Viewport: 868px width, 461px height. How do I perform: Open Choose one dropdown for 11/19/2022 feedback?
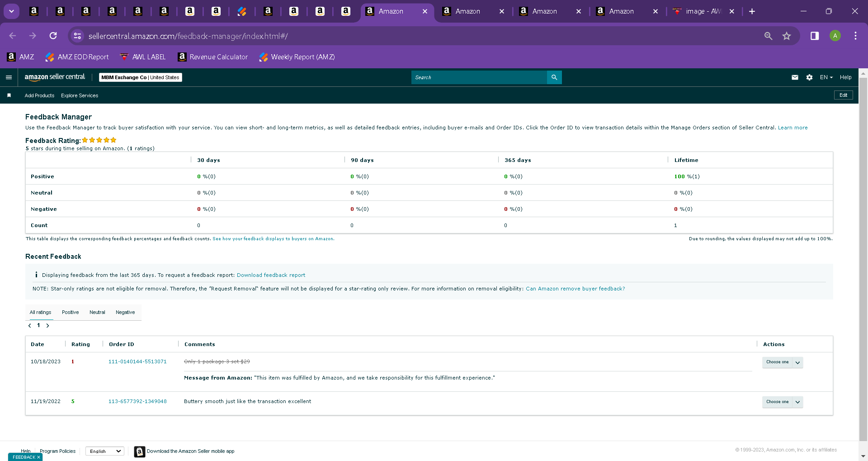783,402
